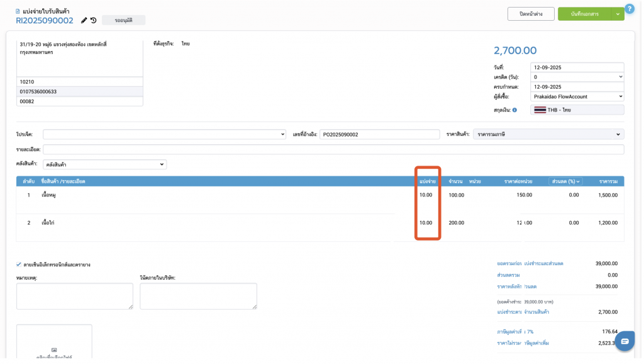Toggle the electronic signature and stamp checkbox
The height and width of the screenshot is (364, 644).
[19, 264]
